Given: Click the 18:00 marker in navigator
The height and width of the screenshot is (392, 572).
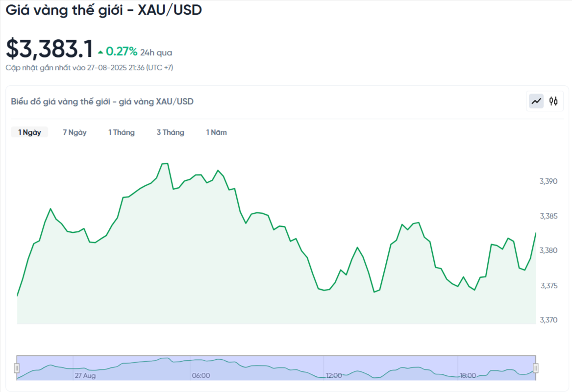Looking at the screenshot, I should coord(468,376).
